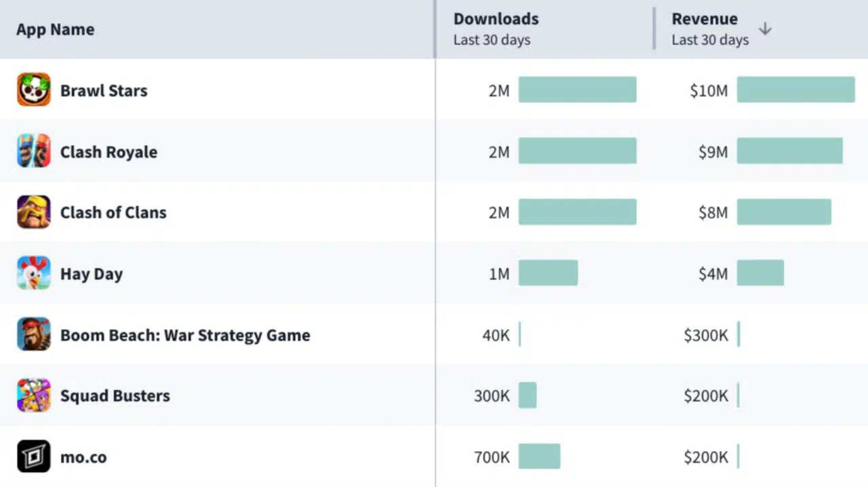Click Brawl Stars revenue value $10M
Viewport: 868px width, 487px height.
pyautogui.click(x=709, y=90)
